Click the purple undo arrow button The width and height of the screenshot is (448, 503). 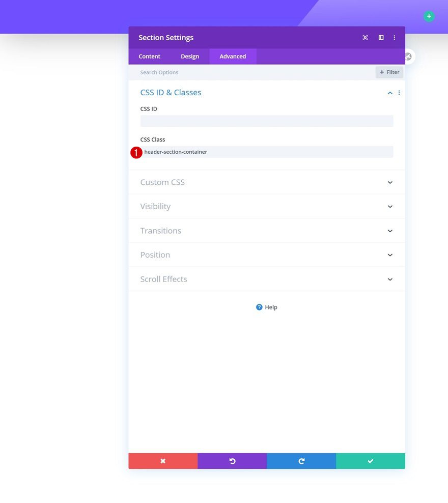click(x=232, y=461)
